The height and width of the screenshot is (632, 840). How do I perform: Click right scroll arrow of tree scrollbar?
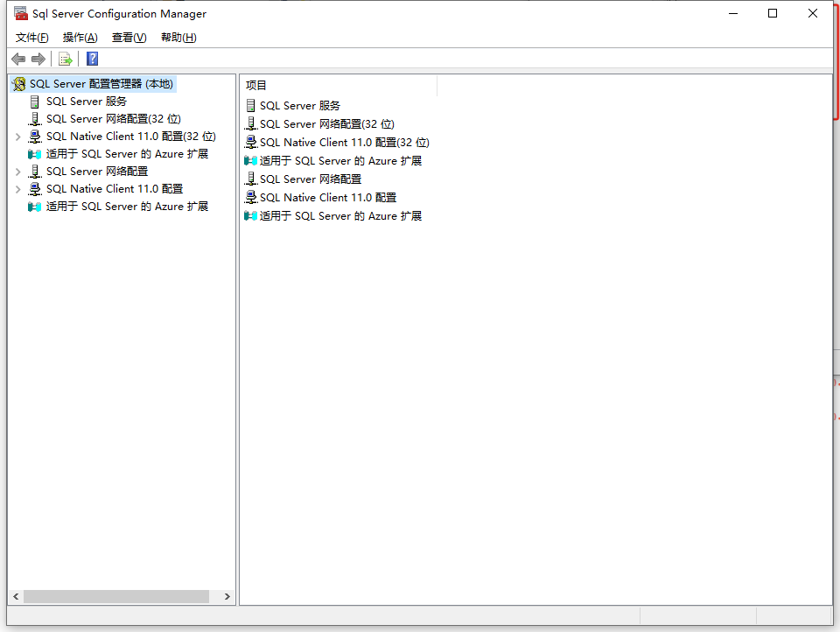click(x=227, y=597)
